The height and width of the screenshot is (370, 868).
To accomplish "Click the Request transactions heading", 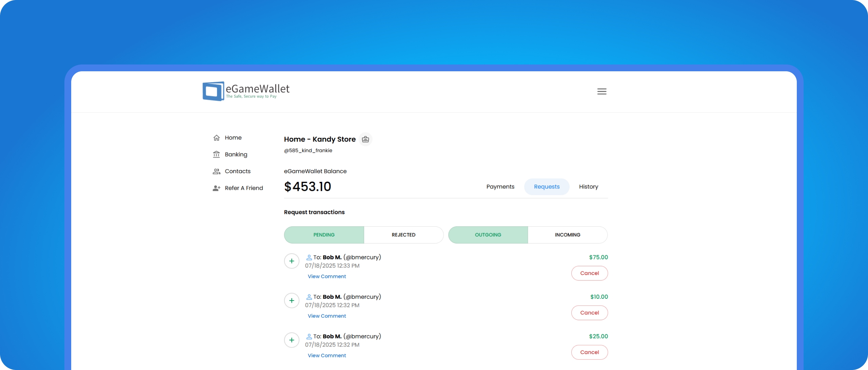I will tap(314, 212).
